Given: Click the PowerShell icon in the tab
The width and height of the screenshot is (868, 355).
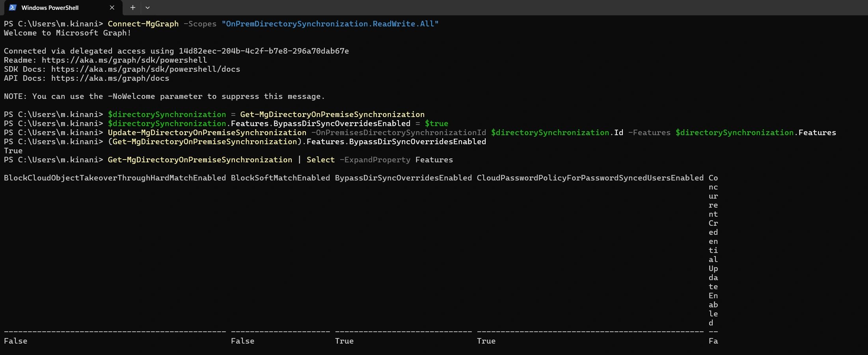Looking at the screenshot, I should 13,7.
